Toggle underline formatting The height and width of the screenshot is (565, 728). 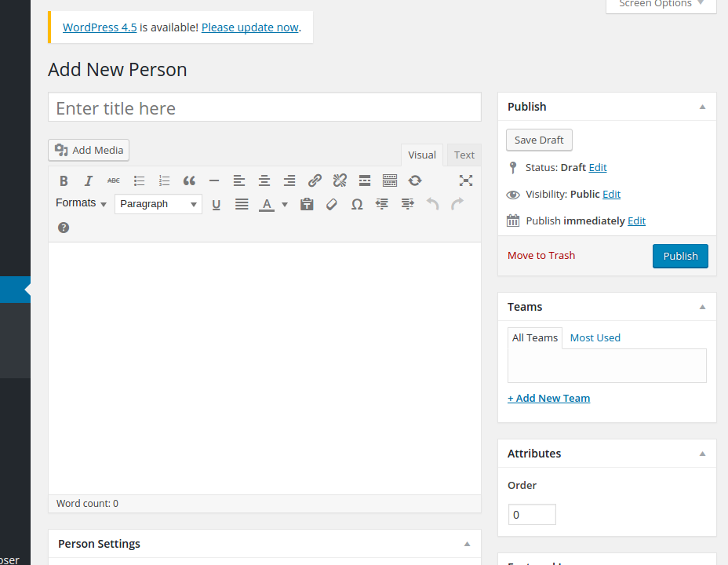coord(217,204)
